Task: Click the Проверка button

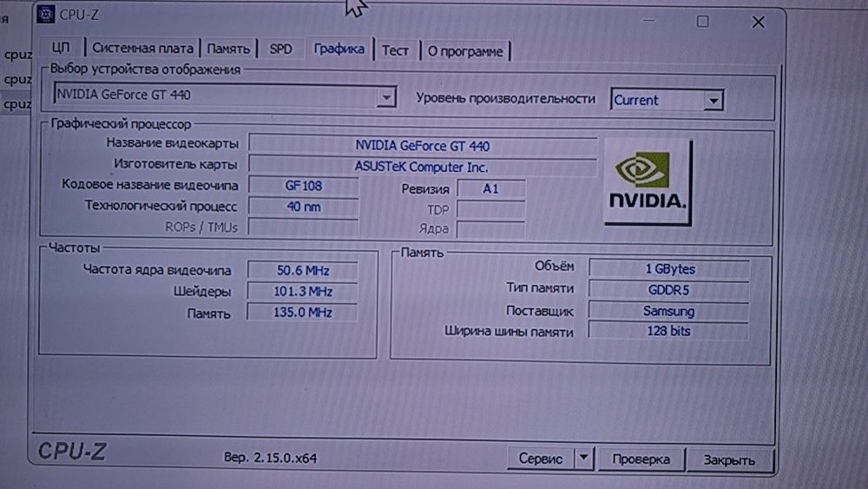Action: pos(641,459)
